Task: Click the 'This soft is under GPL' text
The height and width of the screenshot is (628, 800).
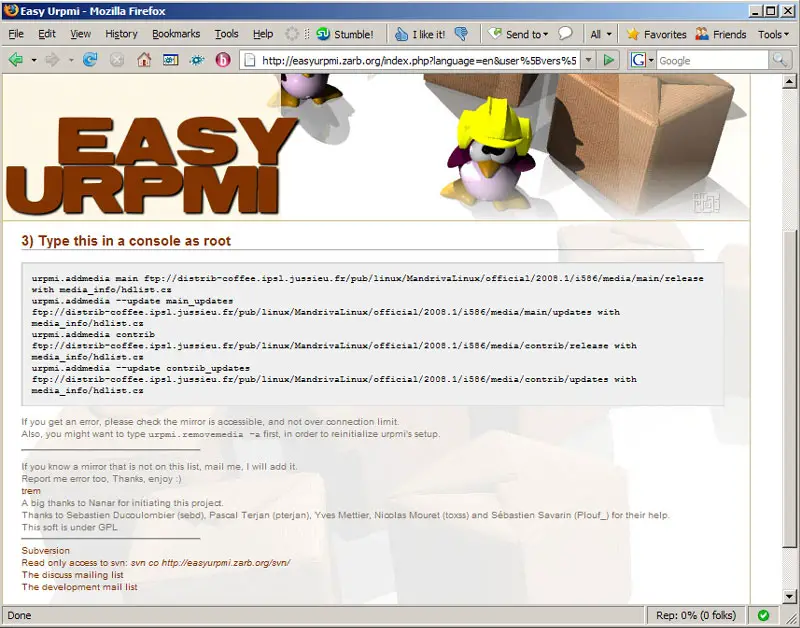Action: (x=69, y=527)
